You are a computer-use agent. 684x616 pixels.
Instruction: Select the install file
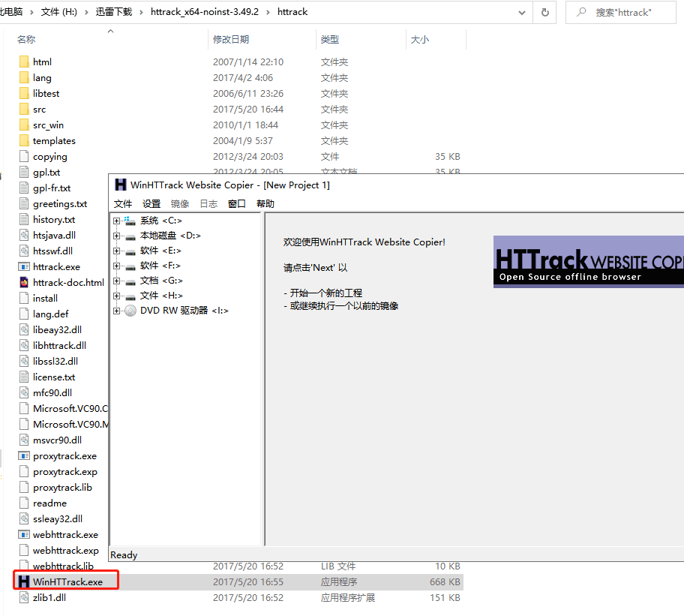click(45, 299)
